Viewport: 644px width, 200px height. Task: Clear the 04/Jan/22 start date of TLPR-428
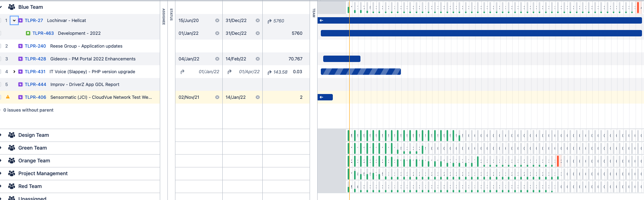(x=217, y=59)
